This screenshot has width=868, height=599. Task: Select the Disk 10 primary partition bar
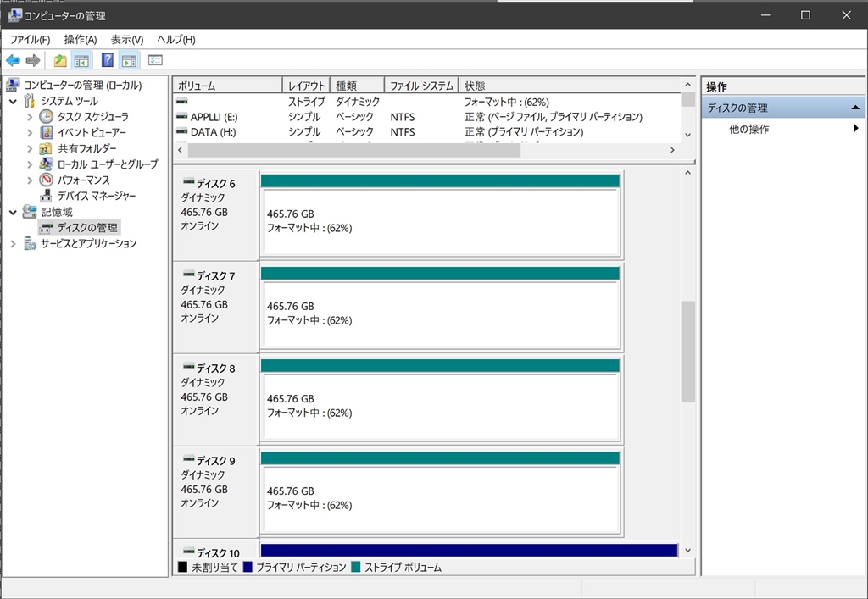click(x=469, y=551)
